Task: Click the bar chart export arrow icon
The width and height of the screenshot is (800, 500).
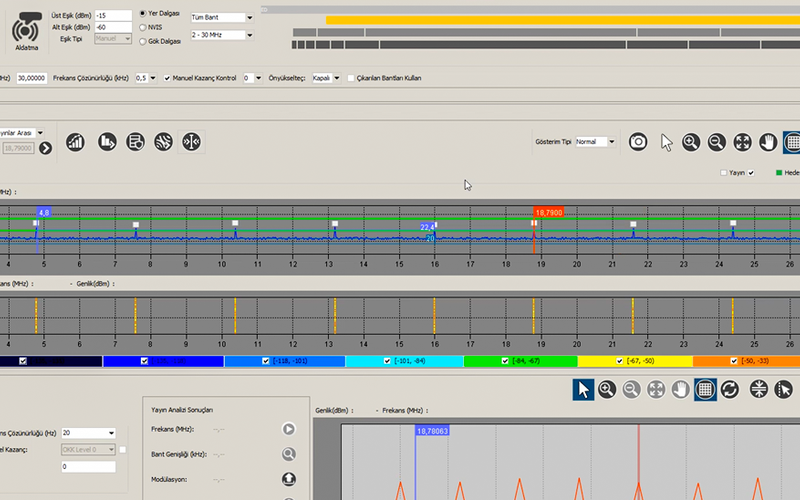Action: click(x=107, y=142)
